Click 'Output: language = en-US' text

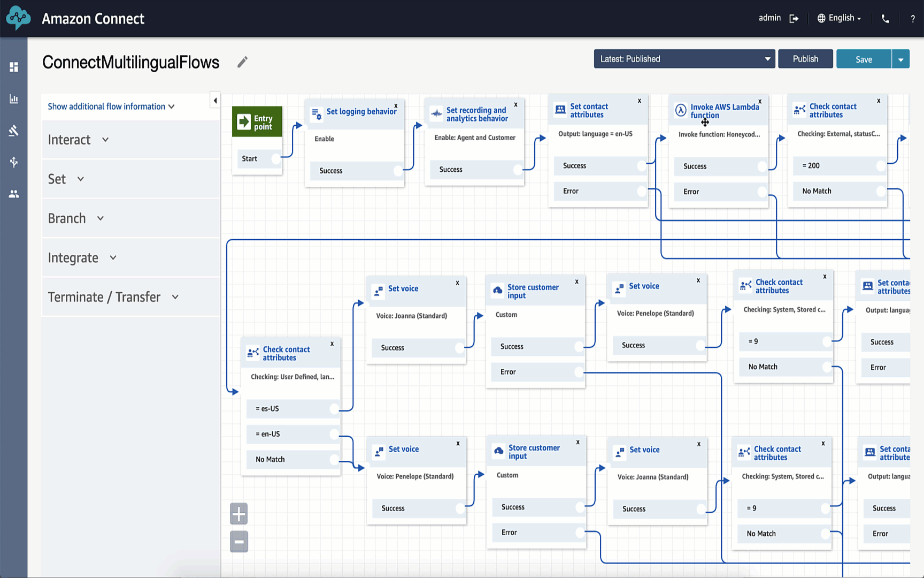tap(595, 134)
